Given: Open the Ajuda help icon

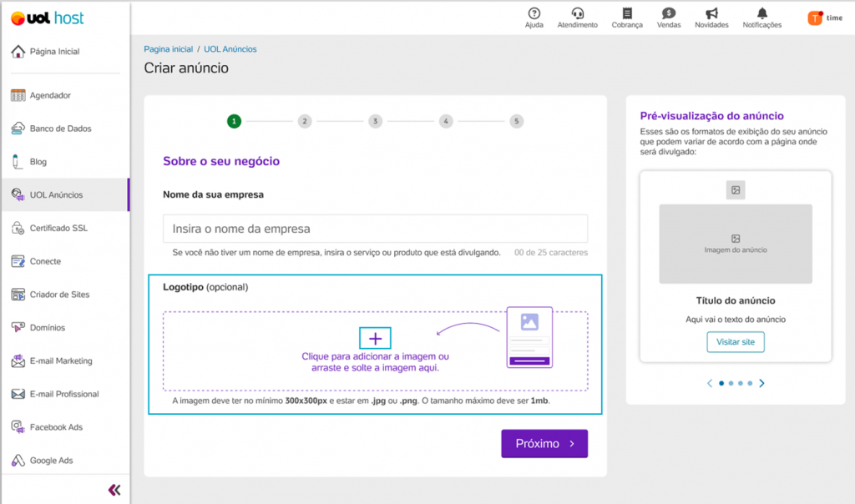Looking at the screenshot, I should [x=534, y=13].
